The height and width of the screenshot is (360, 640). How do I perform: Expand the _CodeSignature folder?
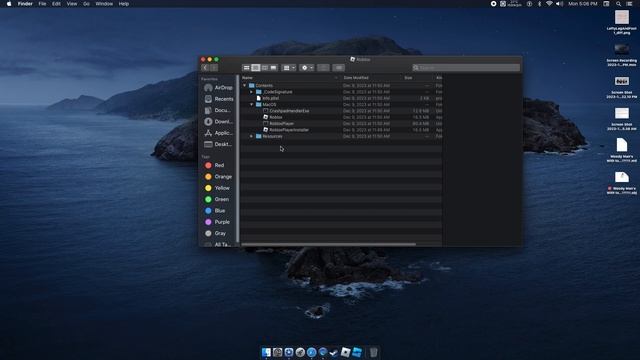click(251, 92)
